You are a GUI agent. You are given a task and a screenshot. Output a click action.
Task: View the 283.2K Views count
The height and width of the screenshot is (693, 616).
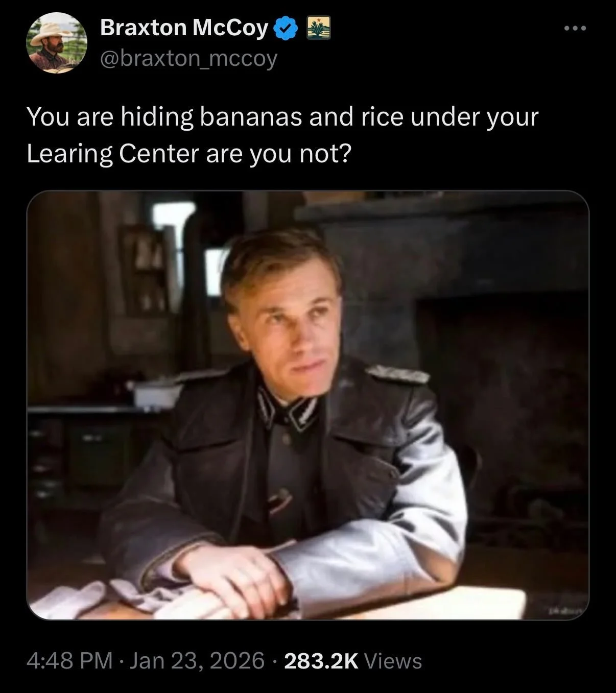pyautogui.click(x=353, y=661)
